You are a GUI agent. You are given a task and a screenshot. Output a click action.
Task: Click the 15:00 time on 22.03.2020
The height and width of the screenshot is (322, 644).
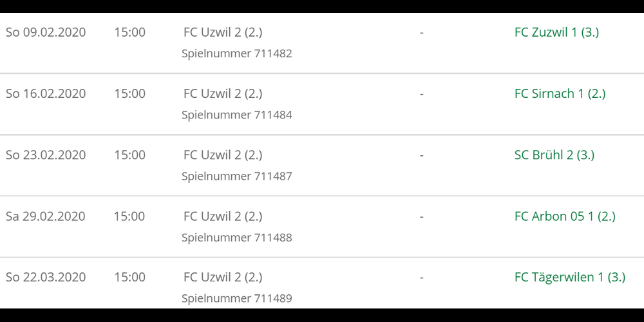click(129, 278)
